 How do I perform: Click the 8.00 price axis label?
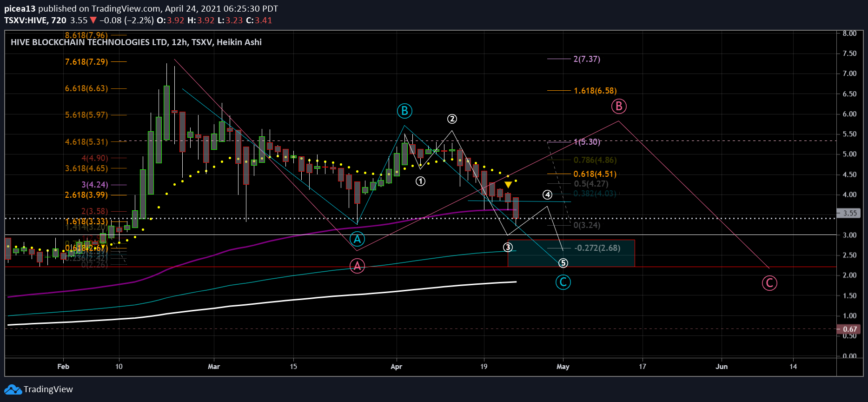click(850, 33)
